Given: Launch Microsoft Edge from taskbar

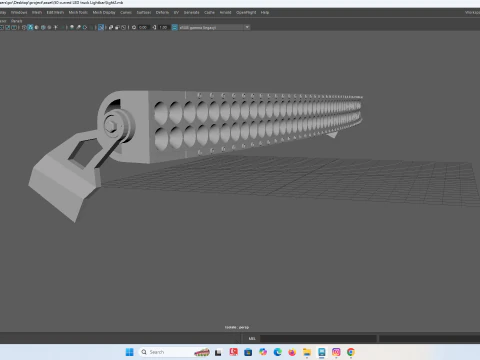Looking at the screenshot, I should click(277, 352).
